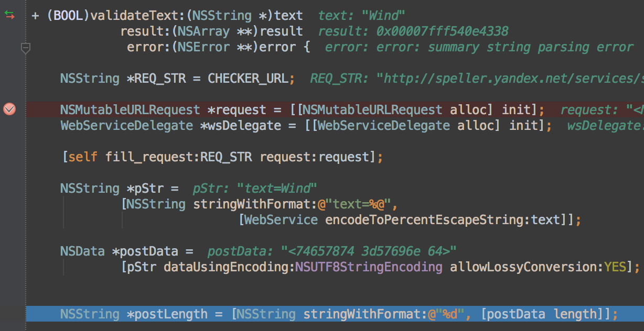Viewport: 644px width, 331px height.
Task: Click the REQ_STR inline URL debug value
Action: coord(477,79)
